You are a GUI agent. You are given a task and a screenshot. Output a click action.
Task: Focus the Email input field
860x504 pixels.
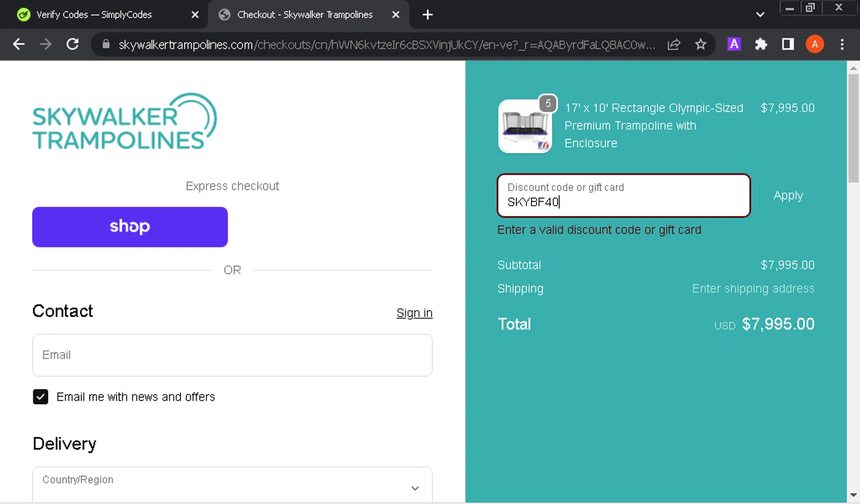232,355
